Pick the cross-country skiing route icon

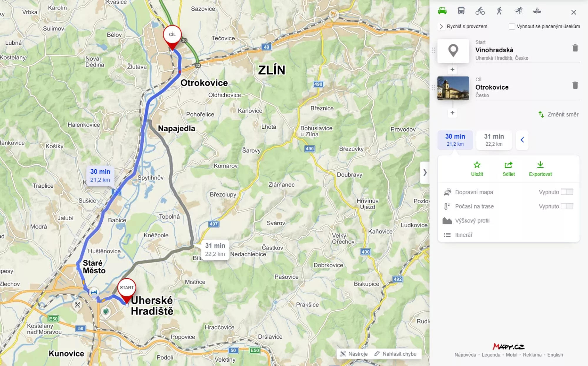pos(519,11)
